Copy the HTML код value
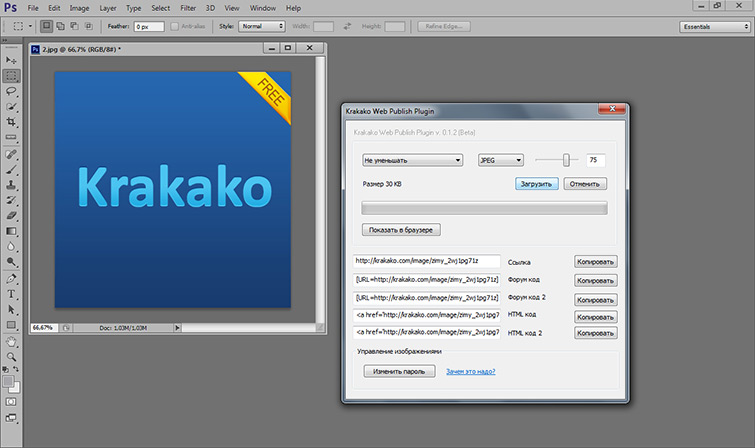This screenshot has width=755, height=448. point(596,317)
